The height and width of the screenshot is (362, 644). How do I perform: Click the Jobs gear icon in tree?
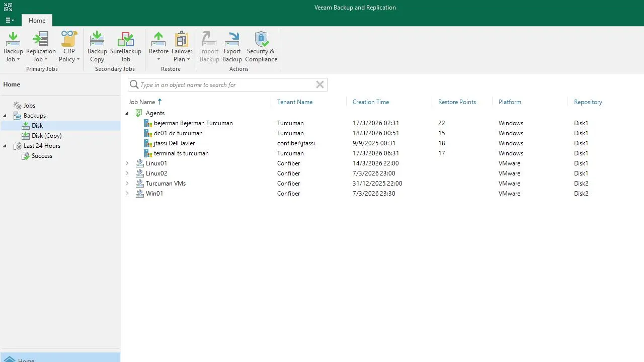tap(18, 106)
